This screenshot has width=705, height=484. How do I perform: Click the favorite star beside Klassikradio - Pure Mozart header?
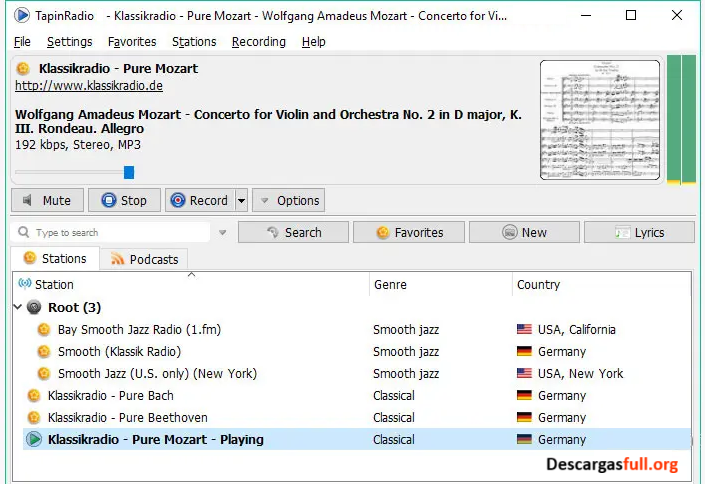(x=23, y=69)
